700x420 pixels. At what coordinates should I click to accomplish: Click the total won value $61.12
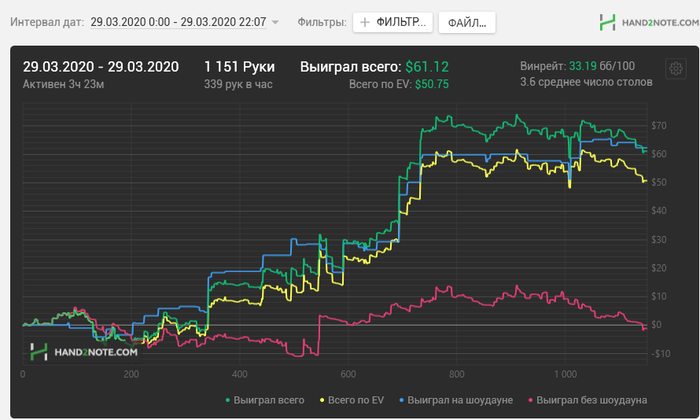(427, 67)
